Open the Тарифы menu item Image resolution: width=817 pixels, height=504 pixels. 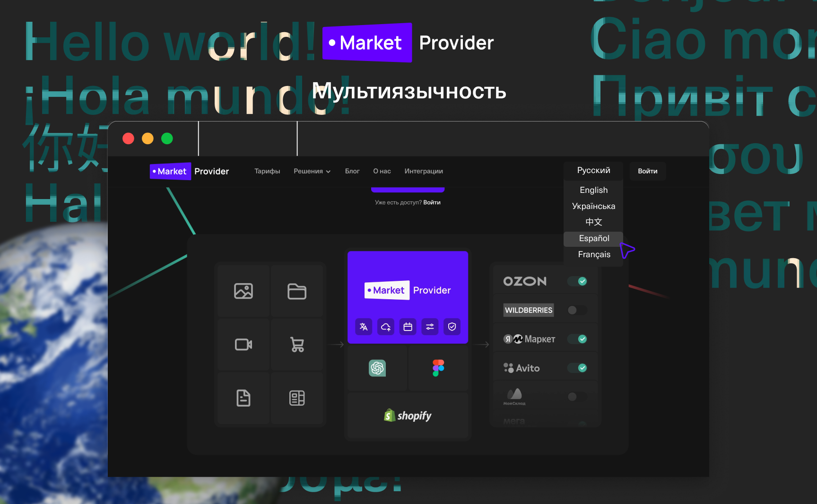pos(267,171)
